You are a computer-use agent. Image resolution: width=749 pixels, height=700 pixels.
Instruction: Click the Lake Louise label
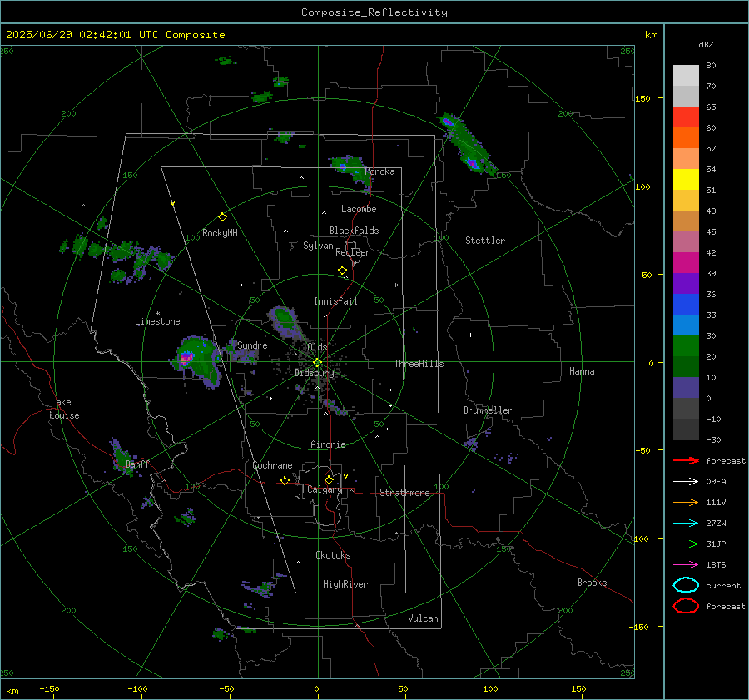tap(64, 409)
